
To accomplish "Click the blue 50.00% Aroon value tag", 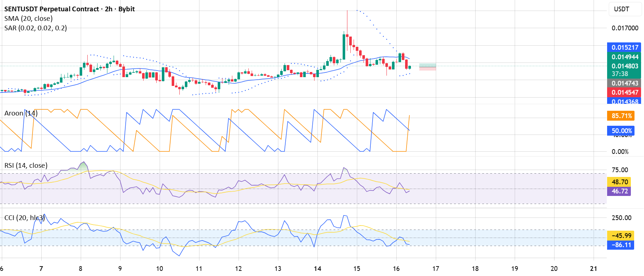I will point(621,131).
